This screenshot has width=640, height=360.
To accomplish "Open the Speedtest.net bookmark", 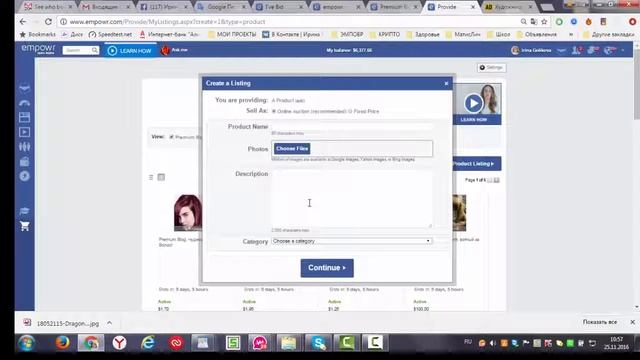I will [110, 35].
